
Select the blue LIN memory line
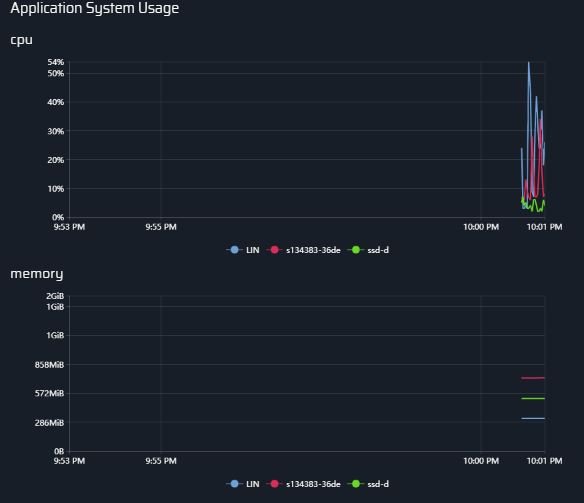[x=533, y=418]
